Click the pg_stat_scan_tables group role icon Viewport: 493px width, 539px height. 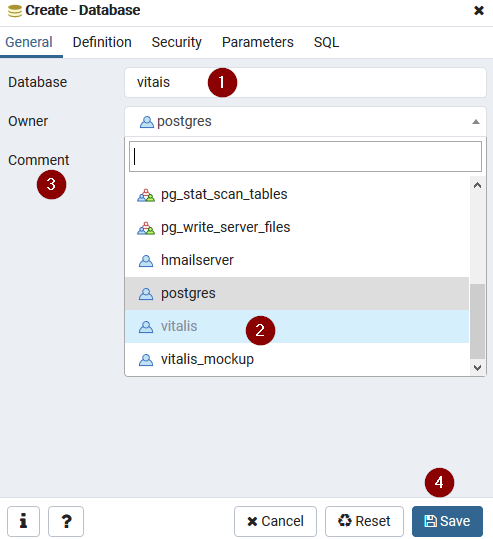(146, 195)
